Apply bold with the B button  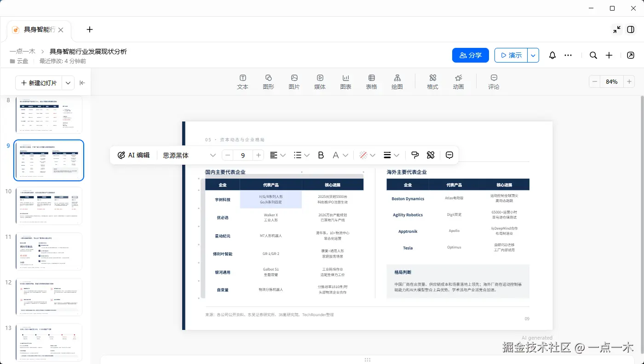click(321, 155)
